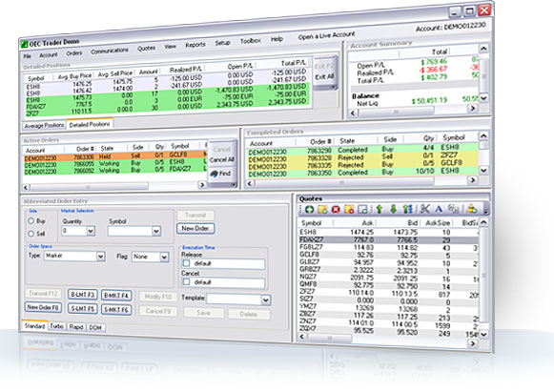
Task: Open the Communications menu
Action: tap(110, 51)
